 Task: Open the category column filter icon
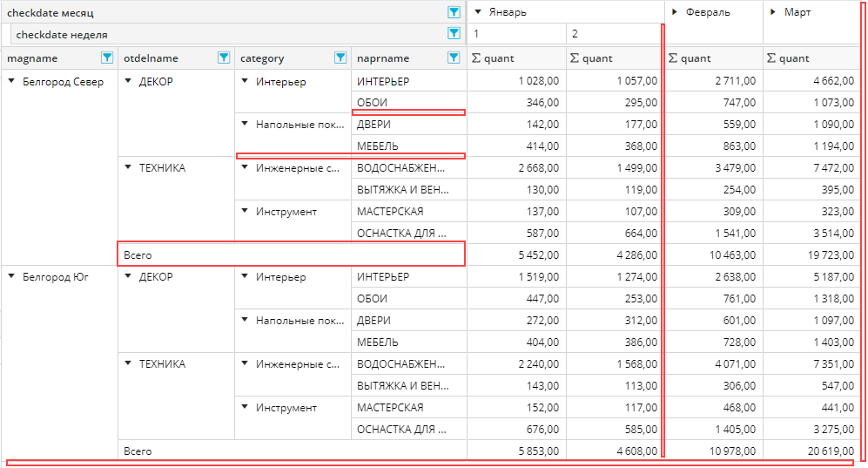pyautogui.click(x=340, y=58)
